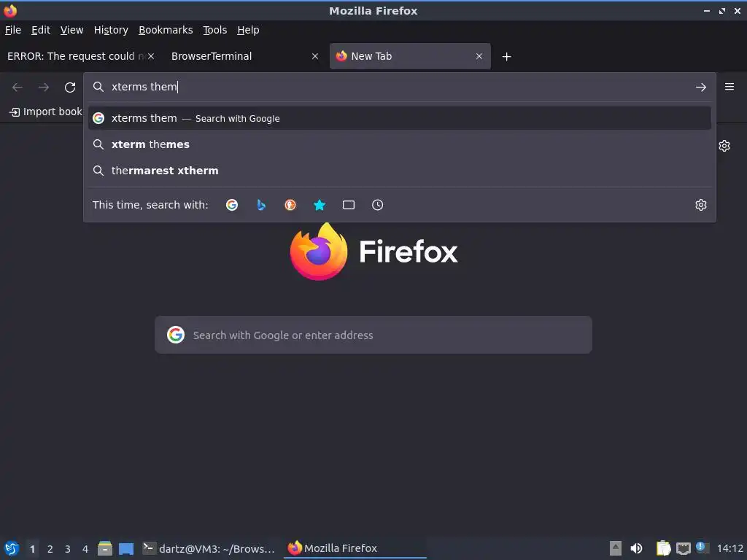Click the page's Search with Google box
Viewport: 747px width, 560px height.
click(x=373, y=335)
